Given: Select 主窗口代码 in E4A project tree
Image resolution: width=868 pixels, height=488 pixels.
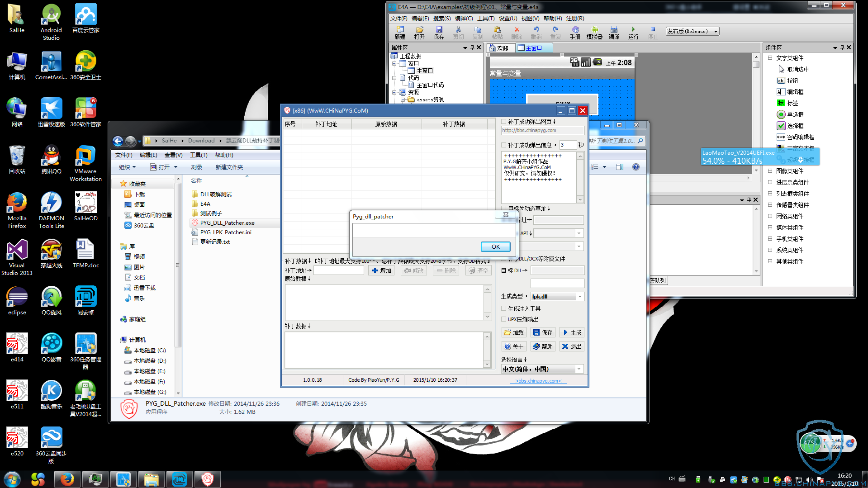Looking at the screenshot, I should pyautogui.click(x=426, y=85).
